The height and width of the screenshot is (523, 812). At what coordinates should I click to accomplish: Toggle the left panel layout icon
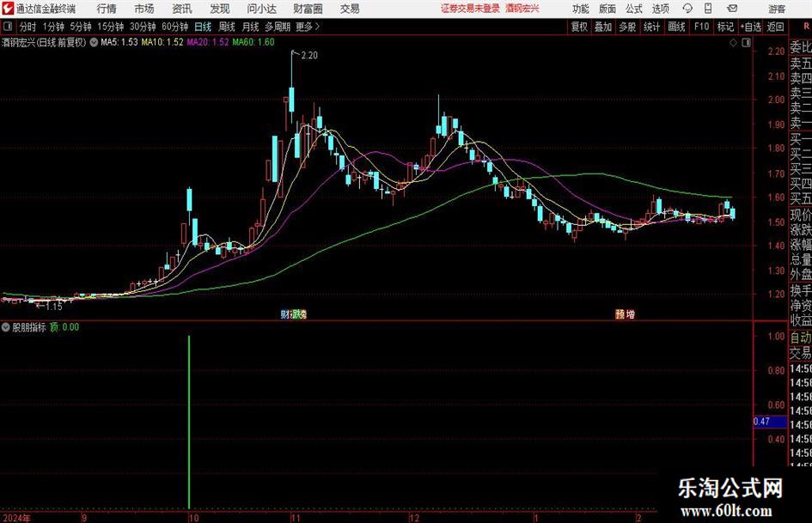click(7, 27)
